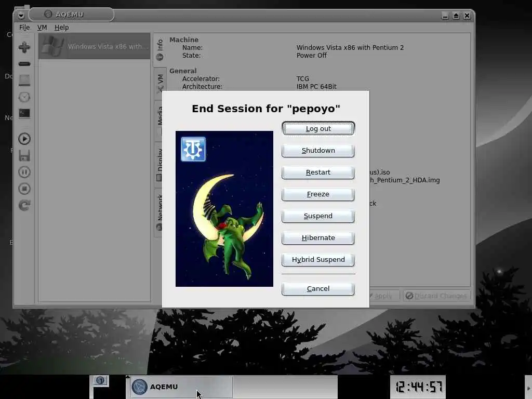
Task: Minimize the AQEMU window
Action: 445,16
